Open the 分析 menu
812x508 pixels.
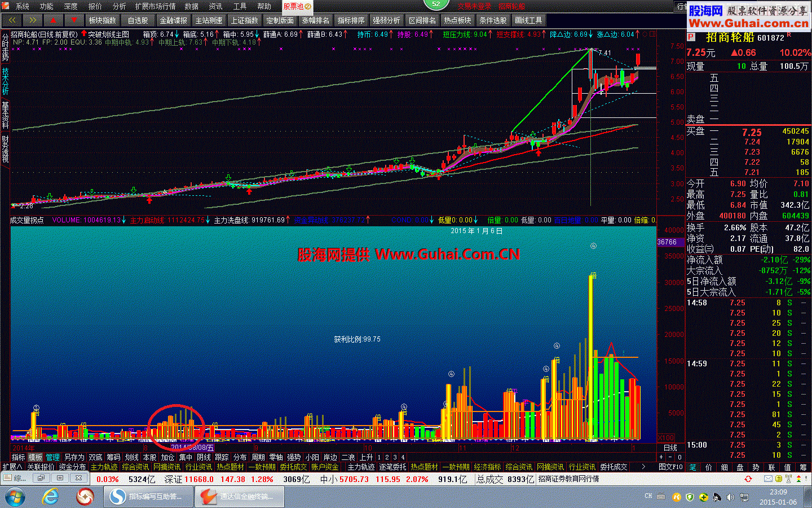pyautogui.click(x=120, y=6)
